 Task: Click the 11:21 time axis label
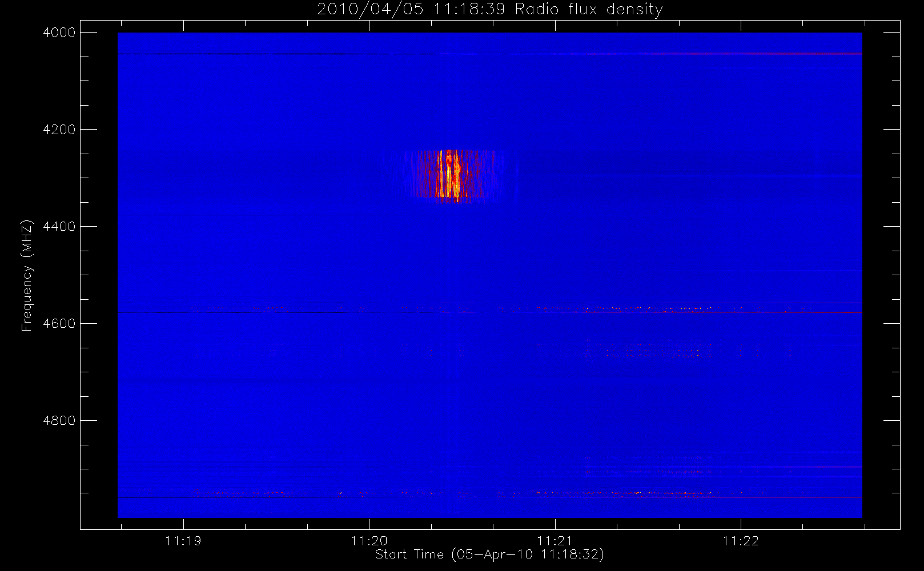coord(555,541)
